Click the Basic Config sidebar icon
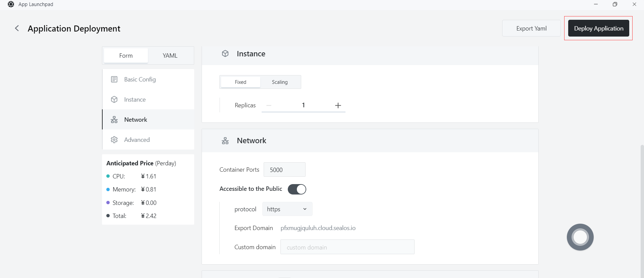Viewport: 644px width, 278px height. pyautogui.click(x=114, y=79)
